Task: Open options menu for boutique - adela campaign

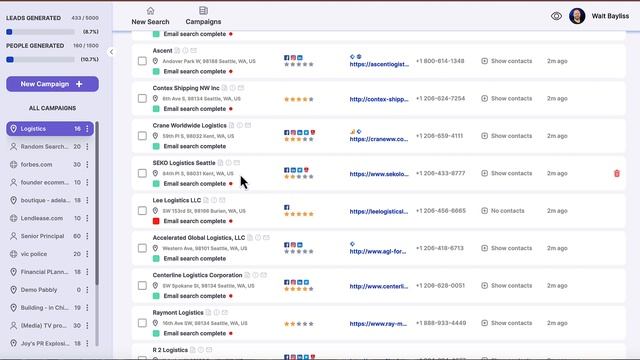Action: [x=87, y=200]
